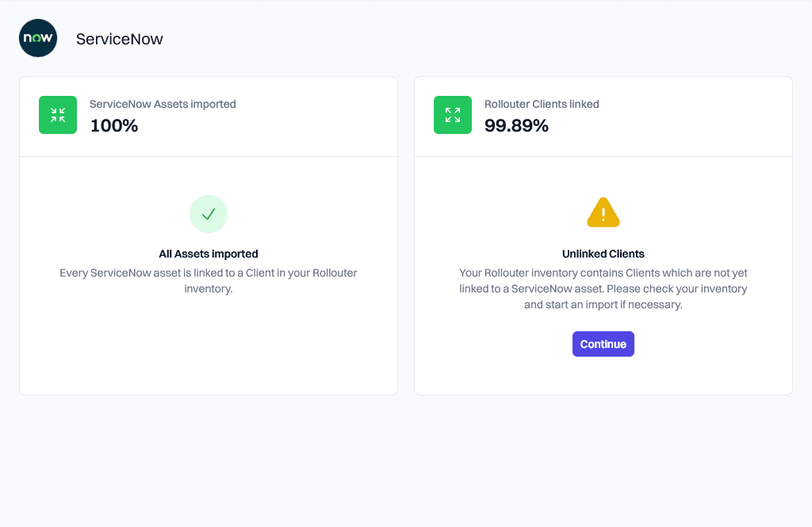Image resolution: width=812 pixels, height=527 pixels.
Task: Click the 100% value
Action: click(114, 125)
